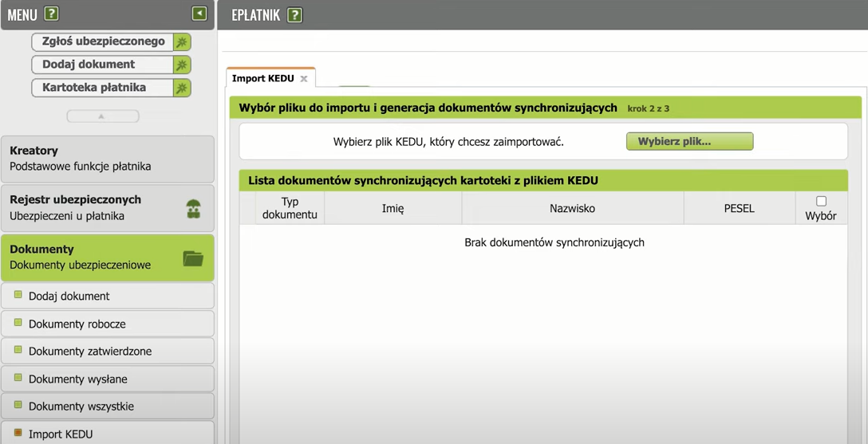Click the PESEL column header
868x444 pixels.
click(740, 208)
